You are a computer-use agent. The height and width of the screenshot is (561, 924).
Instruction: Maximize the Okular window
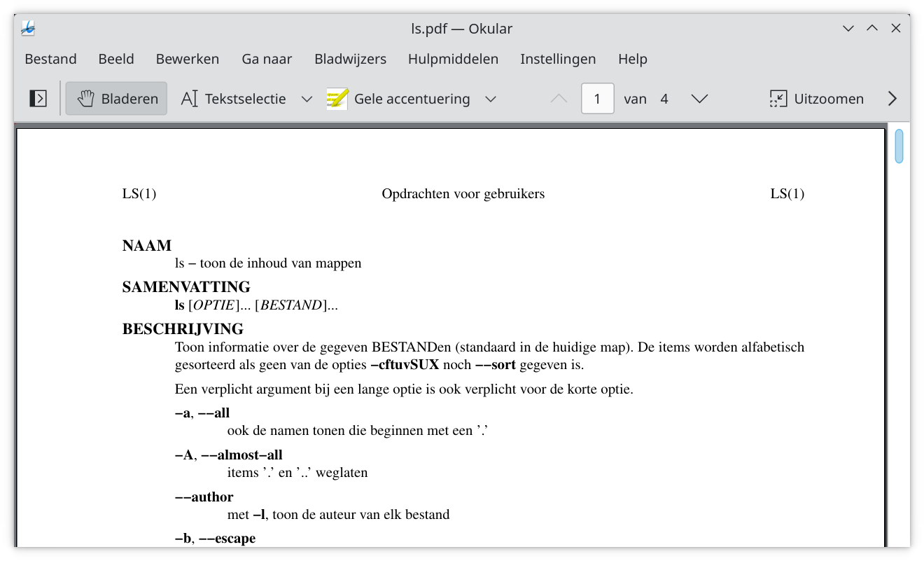point(872,29)
